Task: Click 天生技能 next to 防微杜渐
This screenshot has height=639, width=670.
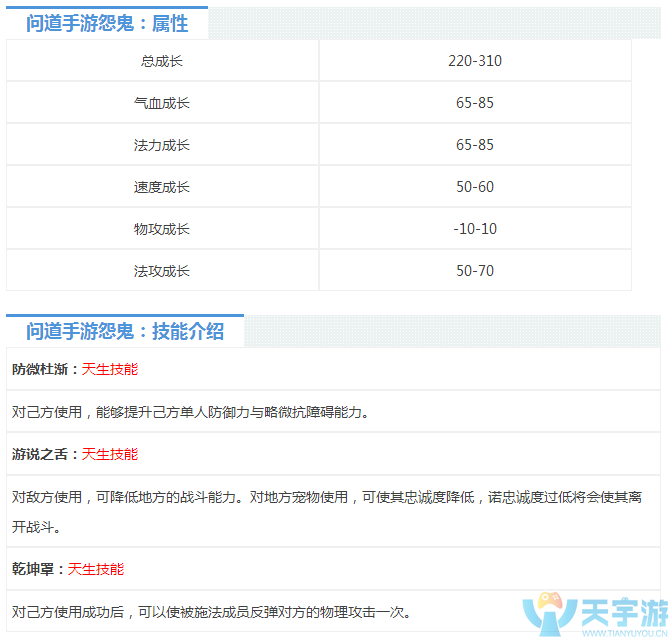Action: pyautogui.click(x=110, y=369)
